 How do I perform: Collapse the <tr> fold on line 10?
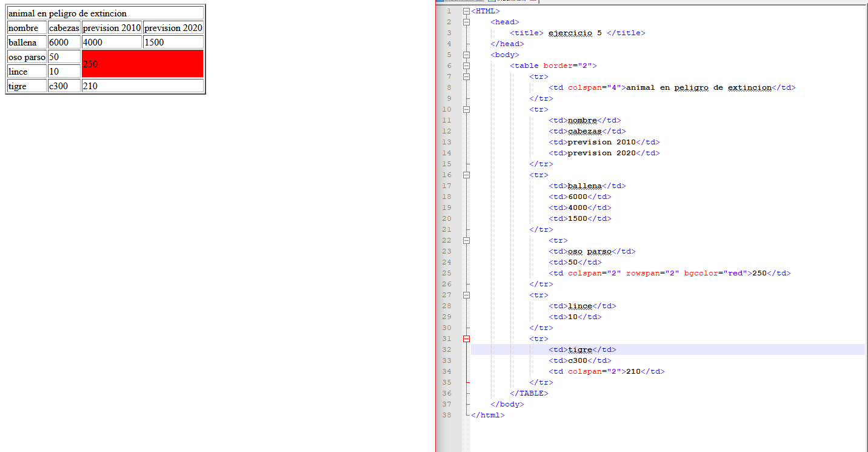[x=466, y=109]
